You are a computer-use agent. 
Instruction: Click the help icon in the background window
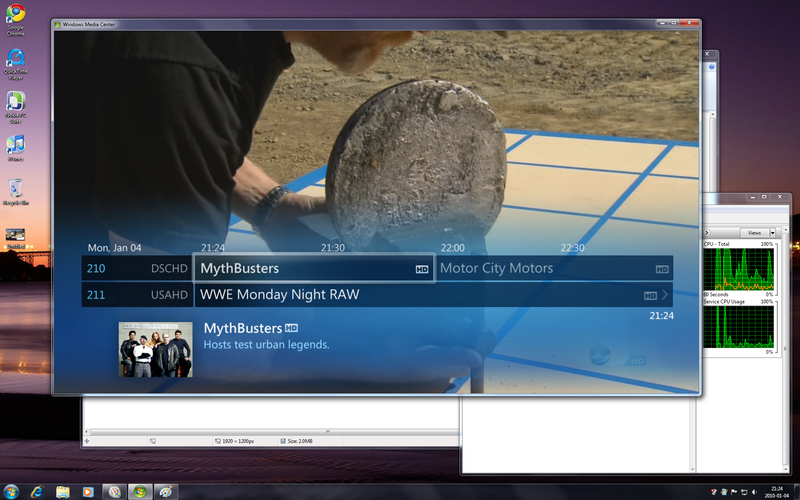[712, 67]
